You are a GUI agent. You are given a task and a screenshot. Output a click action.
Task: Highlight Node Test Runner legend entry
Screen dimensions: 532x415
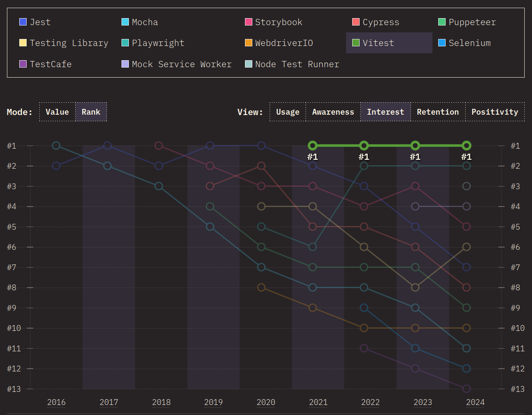click(292, 64)
